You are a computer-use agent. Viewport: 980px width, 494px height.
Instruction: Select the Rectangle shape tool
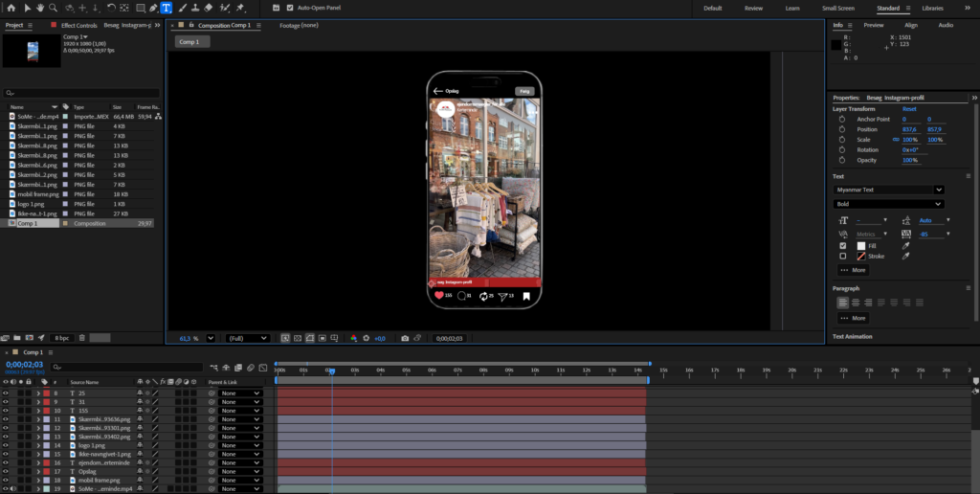[x=140, y=8]
